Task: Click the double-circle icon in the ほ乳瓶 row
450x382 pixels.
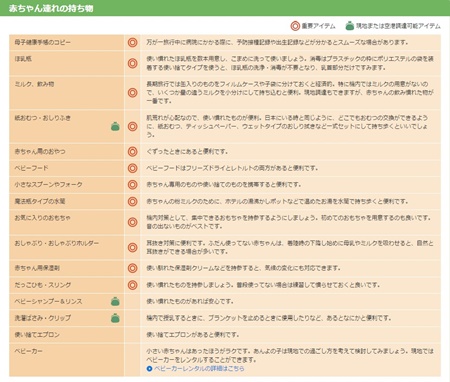Action: click(132, 63)
